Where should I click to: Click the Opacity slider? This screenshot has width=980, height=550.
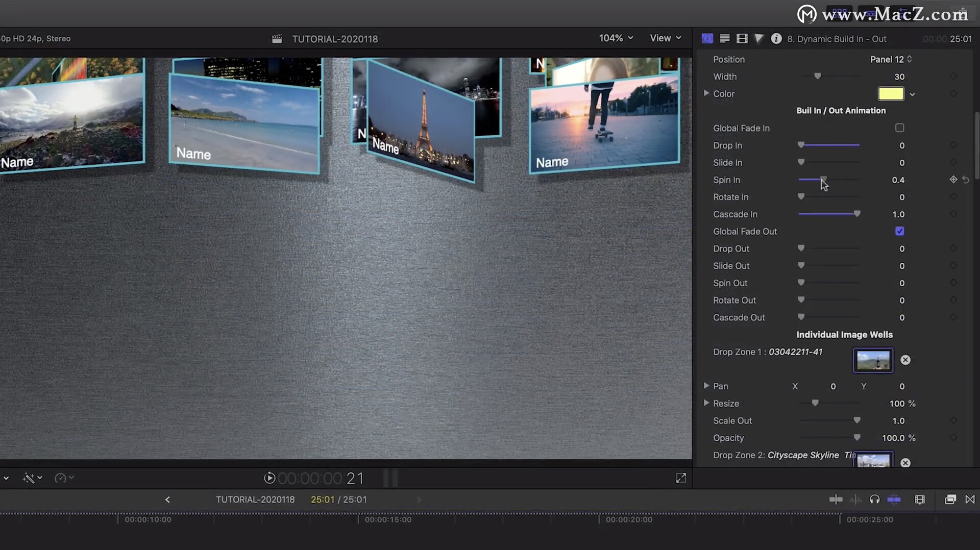tap(829, 438)
